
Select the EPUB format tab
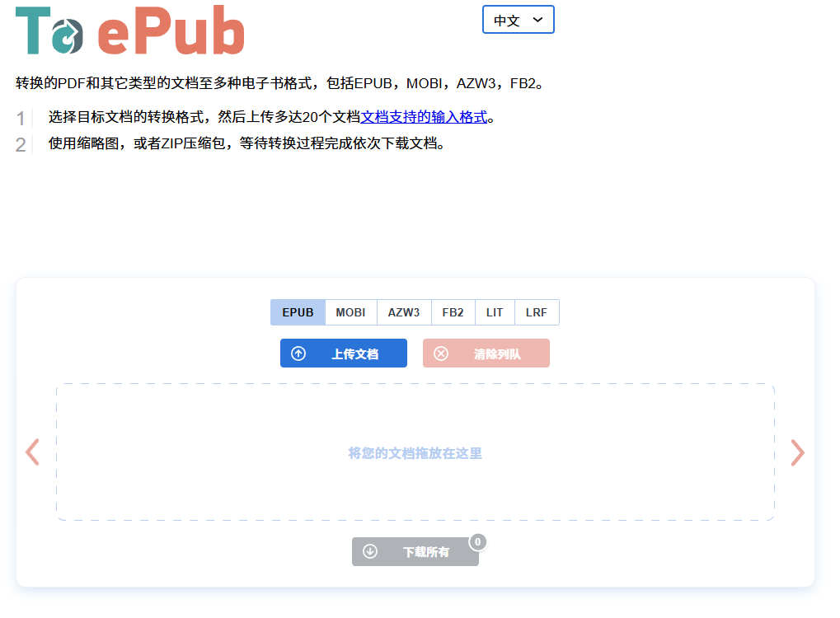coord(298,312)
